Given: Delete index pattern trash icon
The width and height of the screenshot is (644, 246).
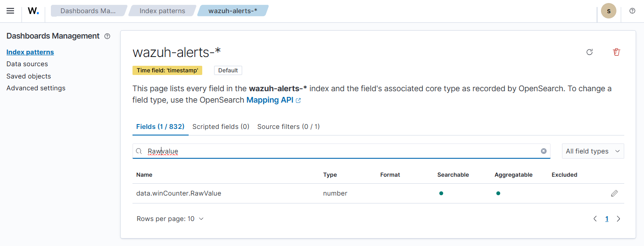Looking at the screenshot, I should point(616,52).
